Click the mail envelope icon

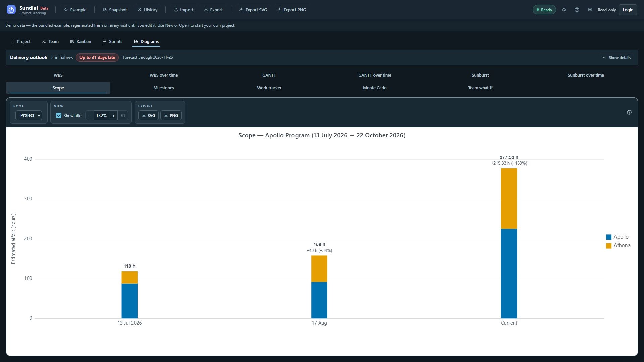(x=590, y=10)
